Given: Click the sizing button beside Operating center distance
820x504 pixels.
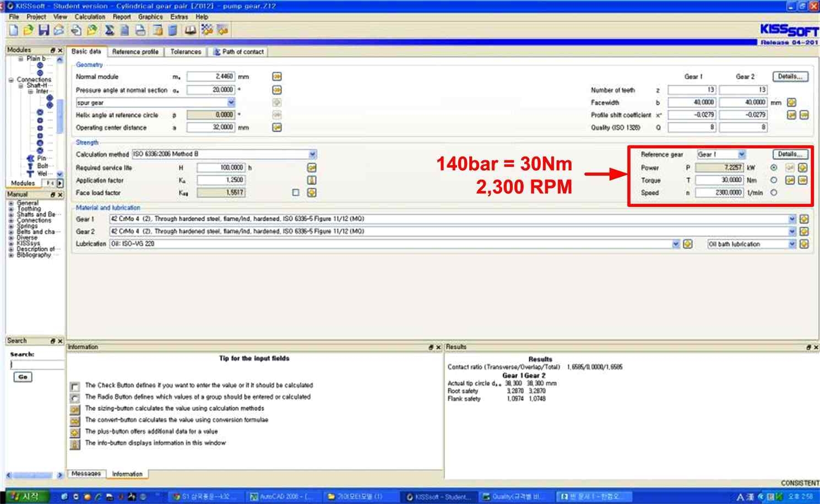Looking at the screenshot, I should 277,127.
